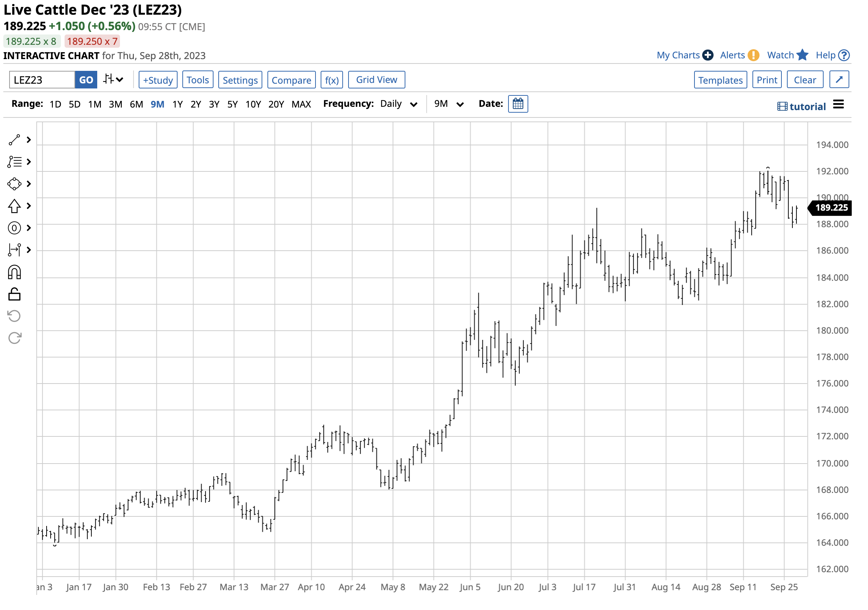868x610 pixels.
Task: Switch range to 1Y
Action: (x=177, y=104)
